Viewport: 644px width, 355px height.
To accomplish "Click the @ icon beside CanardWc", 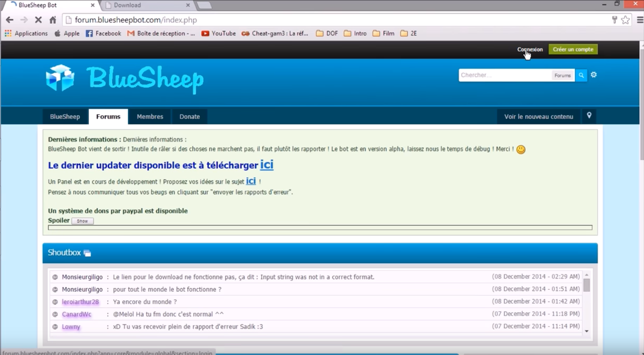I will pos(55,315).
